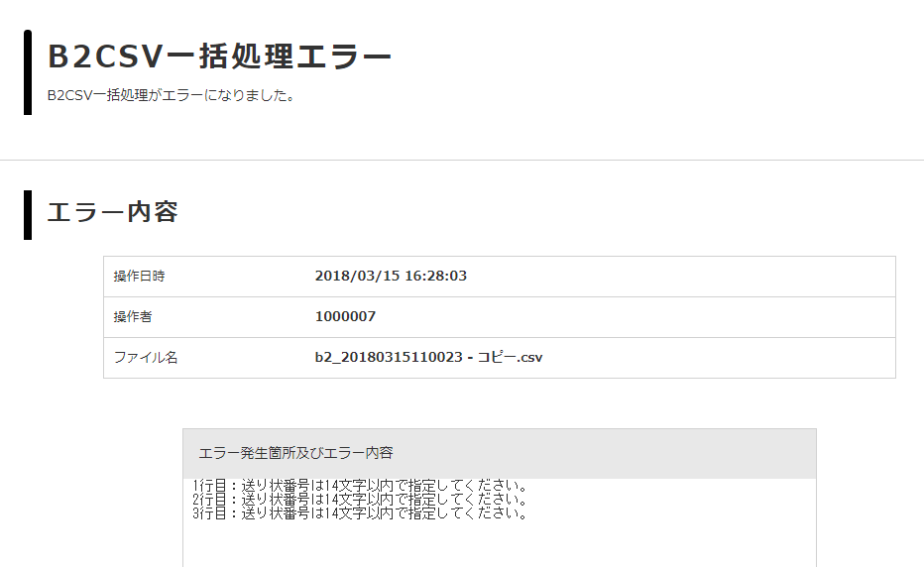Click the 操作者 table row

[500, 317]
